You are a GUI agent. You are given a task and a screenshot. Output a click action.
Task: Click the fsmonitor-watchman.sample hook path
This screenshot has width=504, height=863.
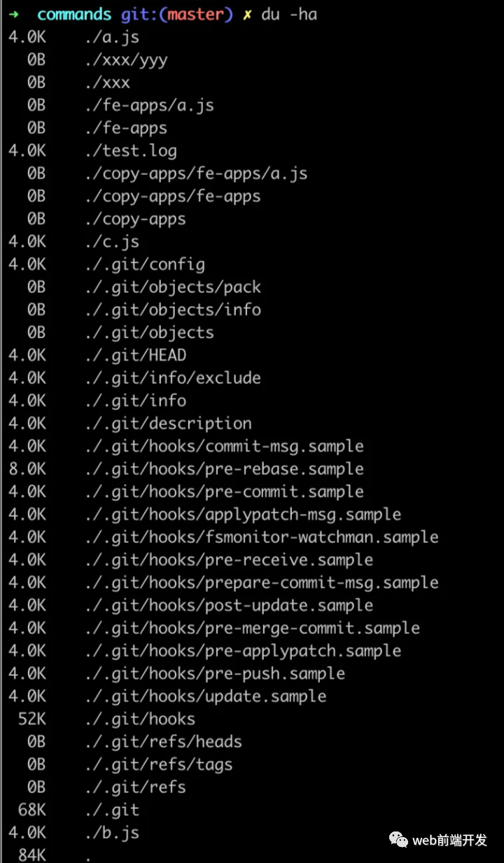coord(261,537)
